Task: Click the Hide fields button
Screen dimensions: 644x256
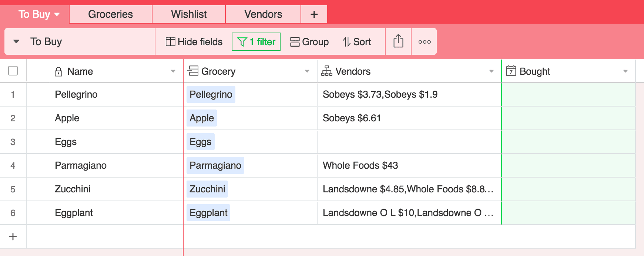Action: [x=194, y=42]
